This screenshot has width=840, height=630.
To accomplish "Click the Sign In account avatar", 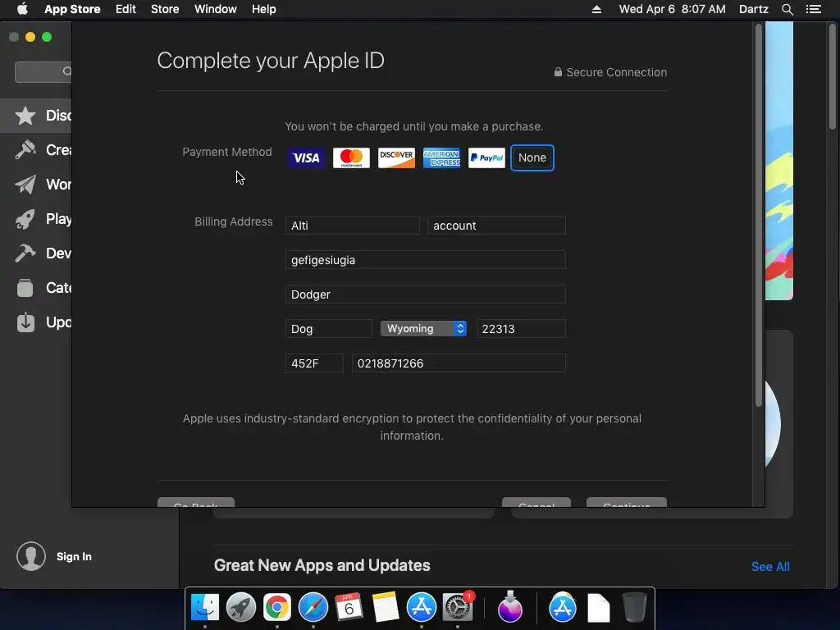I will coord(31,556).
